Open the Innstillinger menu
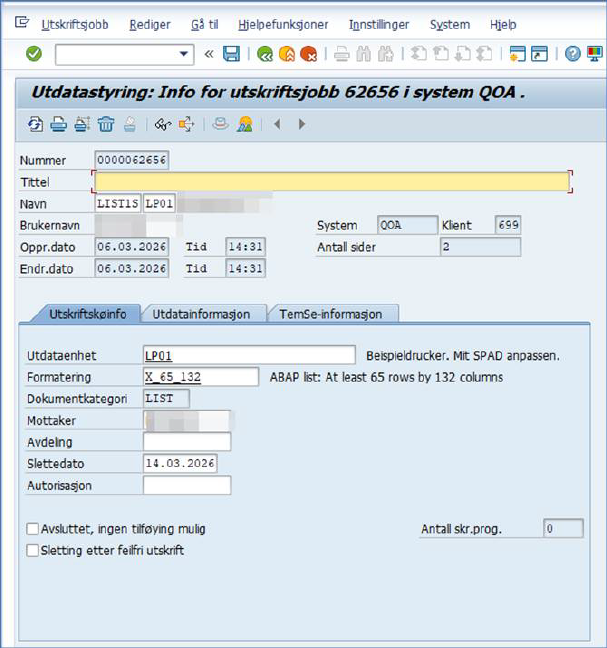Image resolution: width=607 pixels, height=648 pixels. [379, 25]
